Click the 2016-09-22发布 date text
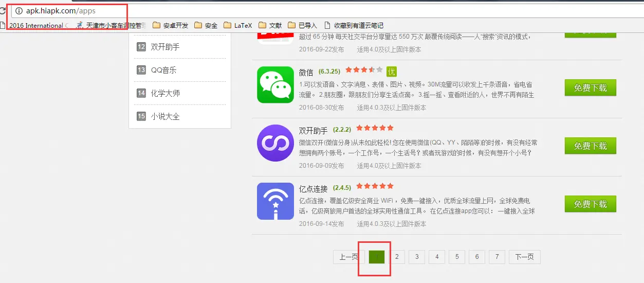Viewport: 644px width, 283px height. [x=322, y=49]
